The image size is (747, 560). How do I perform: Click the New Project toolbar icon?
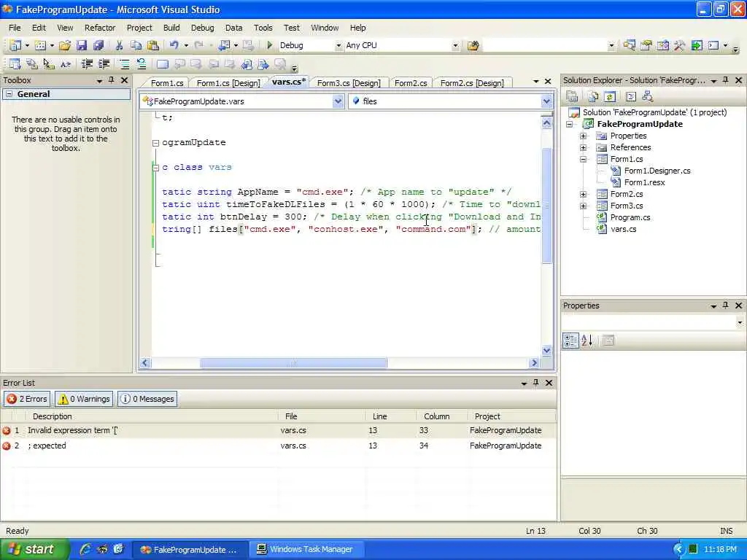point(15,45)
